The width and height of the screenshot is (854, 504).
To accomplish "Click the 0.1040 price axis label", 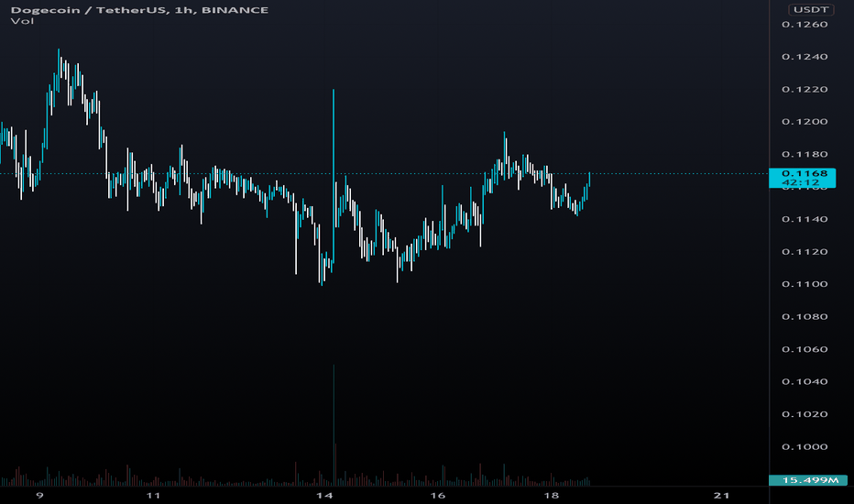I will 805,381.
